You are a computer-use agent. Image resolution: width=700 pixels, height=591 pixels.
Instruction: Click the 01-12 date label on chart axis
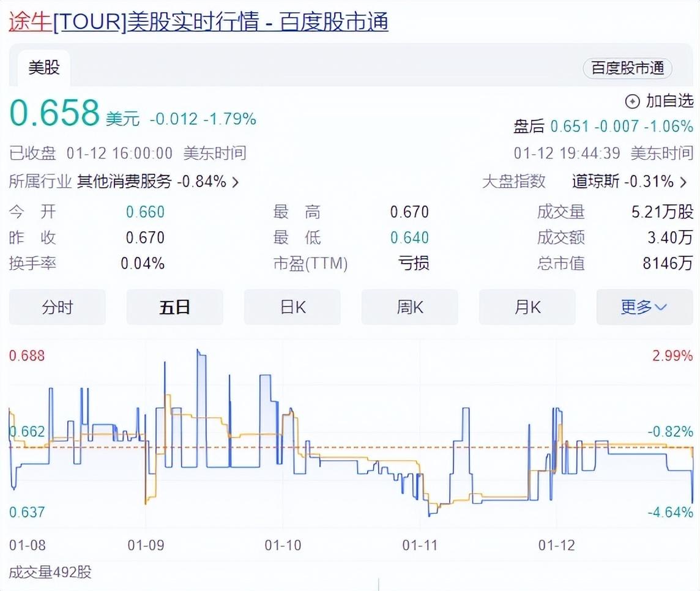tap(557, 545)
